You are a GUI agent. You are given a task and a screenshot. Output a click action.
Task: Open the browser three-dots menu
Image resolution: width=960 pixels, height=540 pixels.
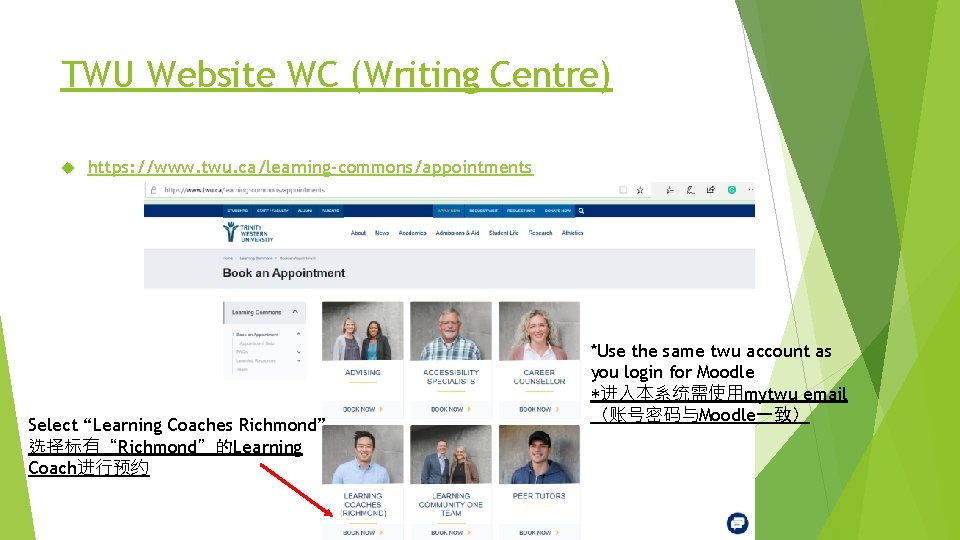[751, 190]
